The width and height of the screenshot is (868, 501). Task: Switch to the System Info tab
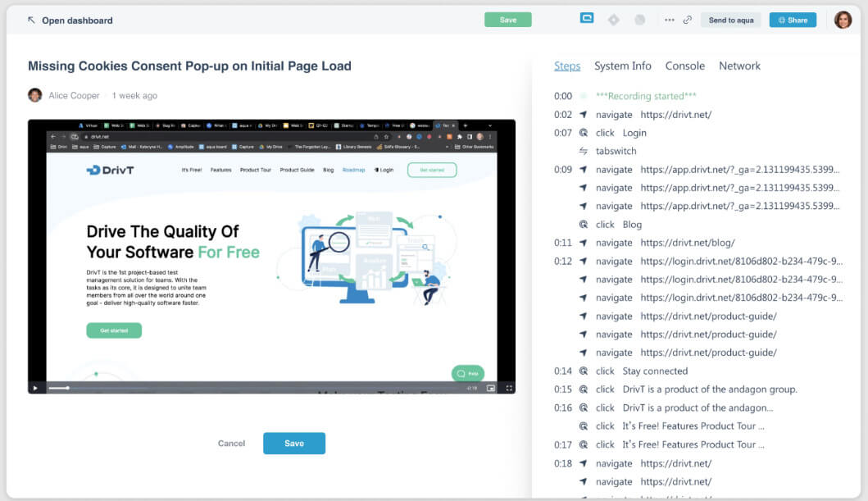pyautogui.click(x=622, y=66)
